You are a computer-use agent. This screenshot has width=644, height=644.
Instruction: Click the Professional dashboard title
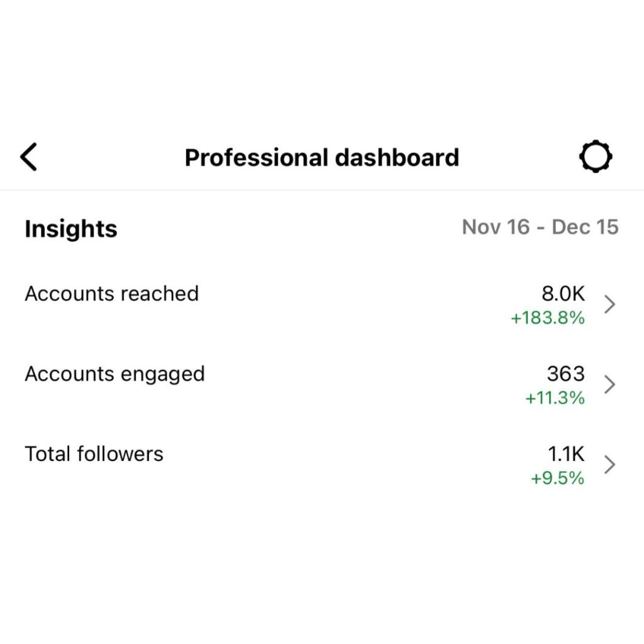tap(321, 157)
